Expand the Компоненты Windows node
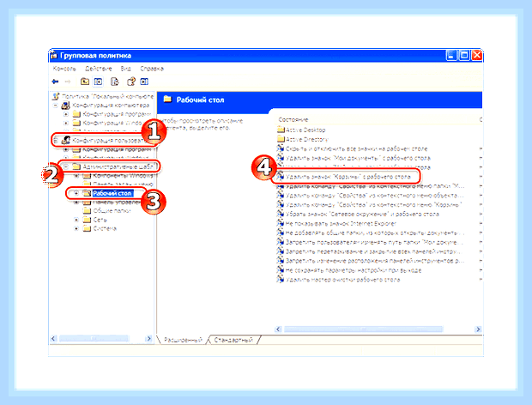The height and width of the screenshot is (405, 532). pos(76,176)
